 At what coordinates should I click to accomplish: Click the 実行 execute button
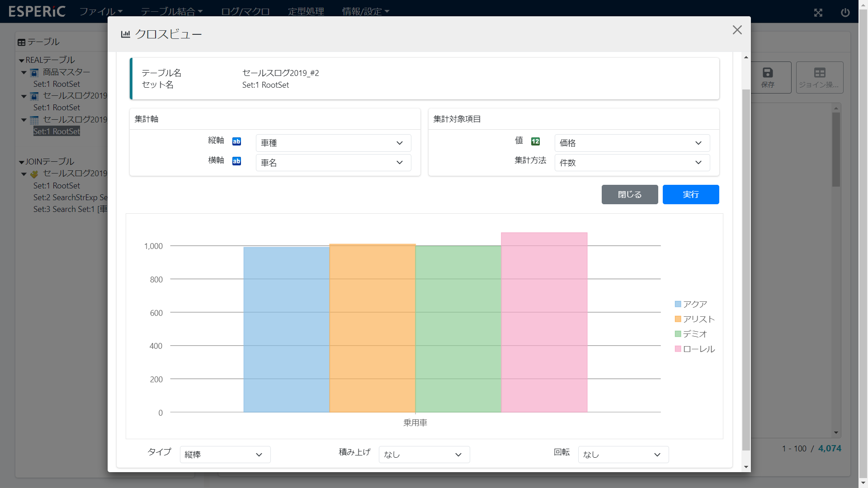click(690, 194)
